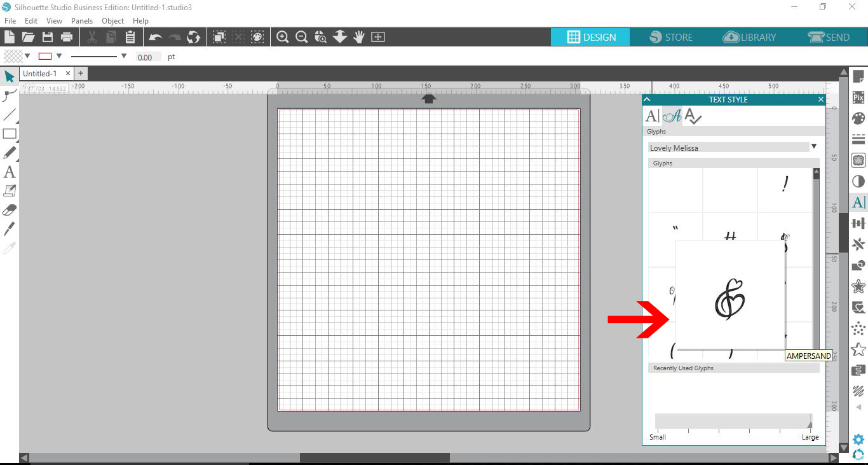Undo the last action
Viewport: 868px width, 465px height.
point(156,37)
